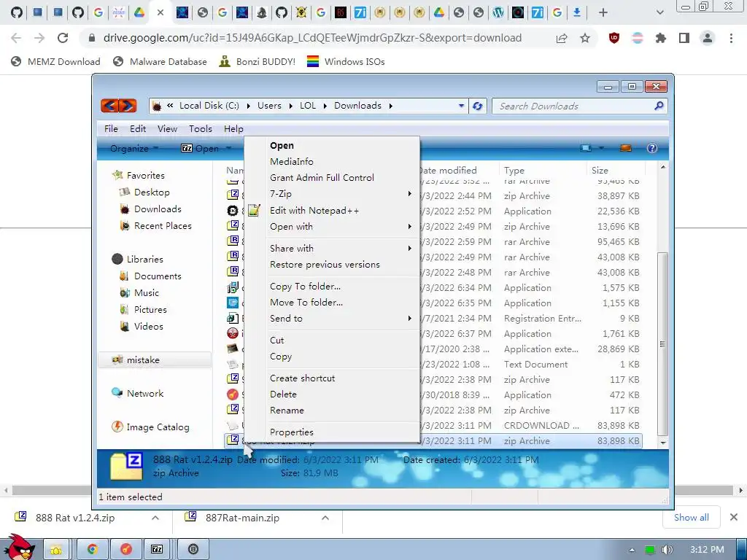Choose Edit with Notepad++

click(314, 211)
